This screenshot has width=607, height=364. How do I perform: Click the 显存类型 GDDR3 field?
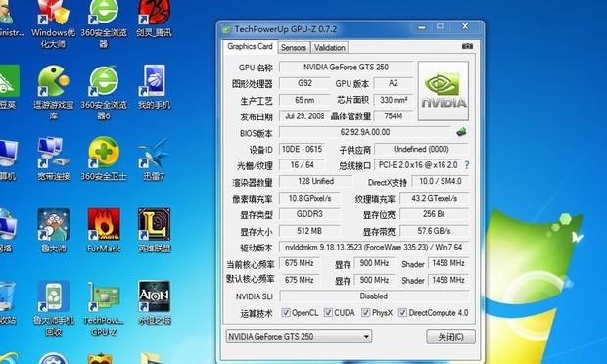pos(309,214)
